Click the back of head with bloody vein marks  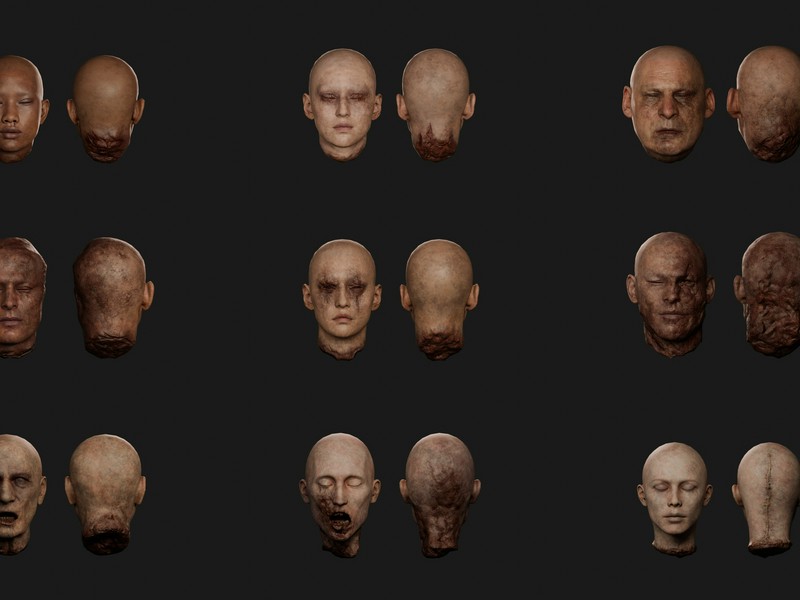440,495
